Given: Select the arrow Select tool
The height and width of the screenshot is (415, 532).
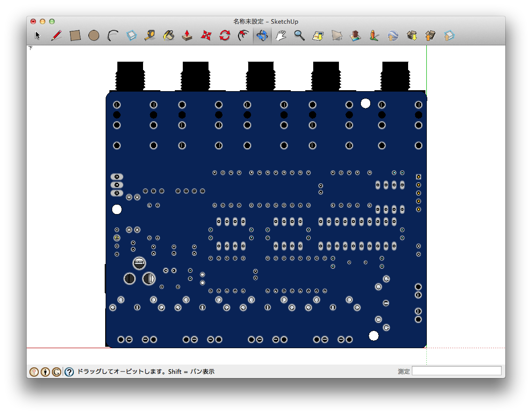Looking at the screenshot, I should 38,36.
